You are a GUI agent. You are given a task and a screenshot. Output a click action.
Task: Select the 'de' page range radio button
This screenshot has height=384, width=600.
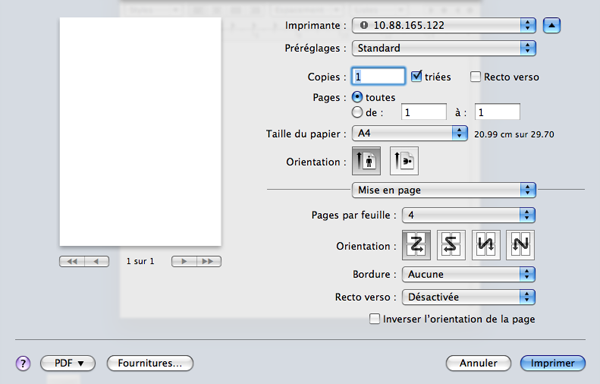[x=357, y=112]
